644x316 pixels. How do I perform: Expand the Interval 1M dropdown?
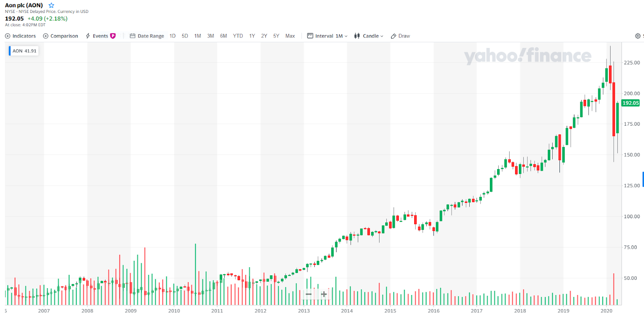click(x=327, y=36)
